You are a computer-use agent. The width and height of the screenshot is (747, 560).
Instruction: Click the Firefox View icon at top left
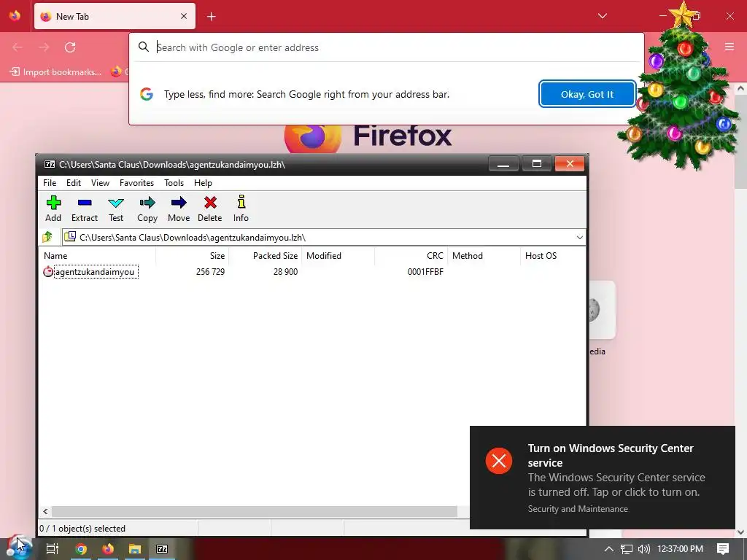(x=15, y=16)
